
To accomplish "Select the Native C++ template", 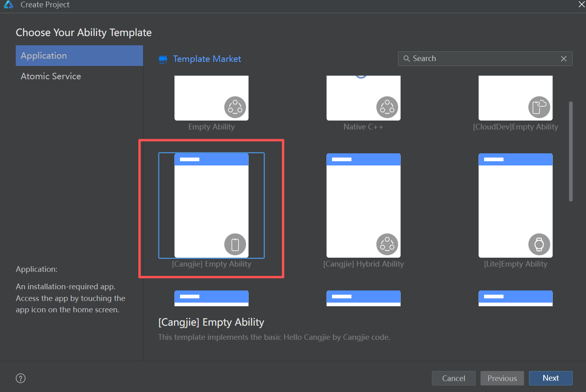I will pos(364,98).
